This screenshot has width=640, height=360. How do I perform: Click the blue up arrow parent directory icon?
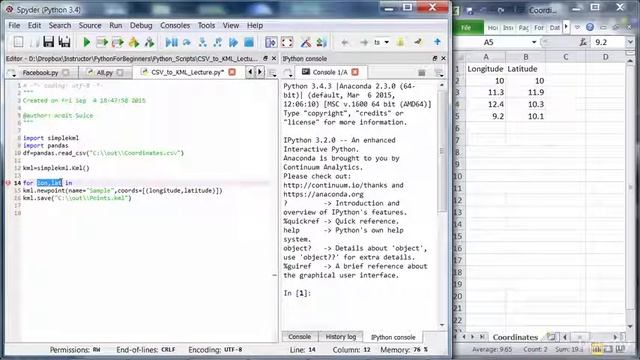click(438, 42)
